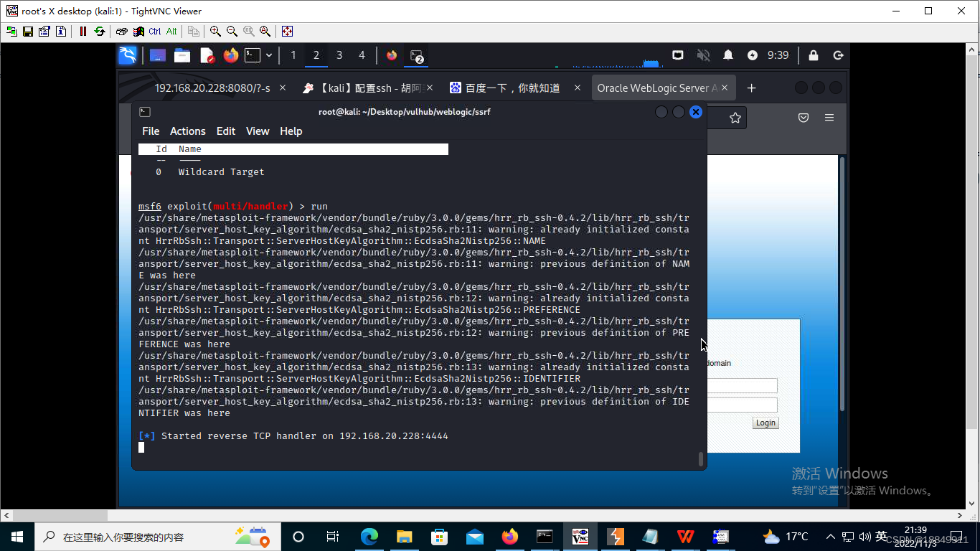Lock the Kali screen with padlock
Viewport: 980px width, 551px height.
point(814,55)
